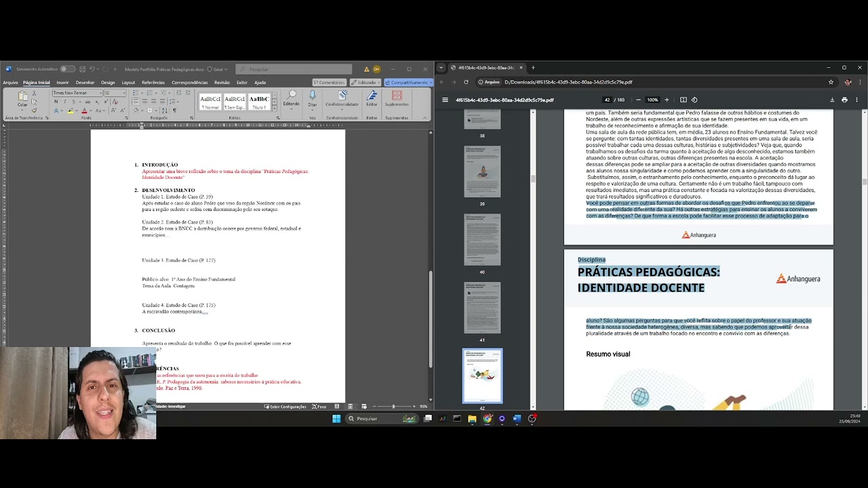Select the Sem Espaçamento style

235,102
